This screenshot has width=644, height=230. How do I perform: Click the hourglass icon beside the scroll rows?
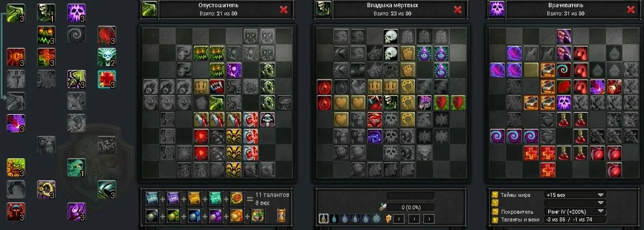click(281, 216)
